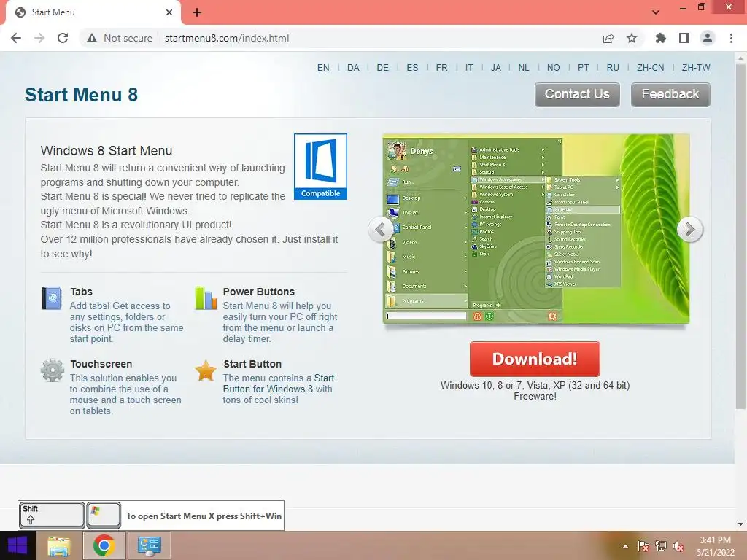Open the Chrome three-dot menu
This screenshot has height=560, width=747.
tap(731, 38)
